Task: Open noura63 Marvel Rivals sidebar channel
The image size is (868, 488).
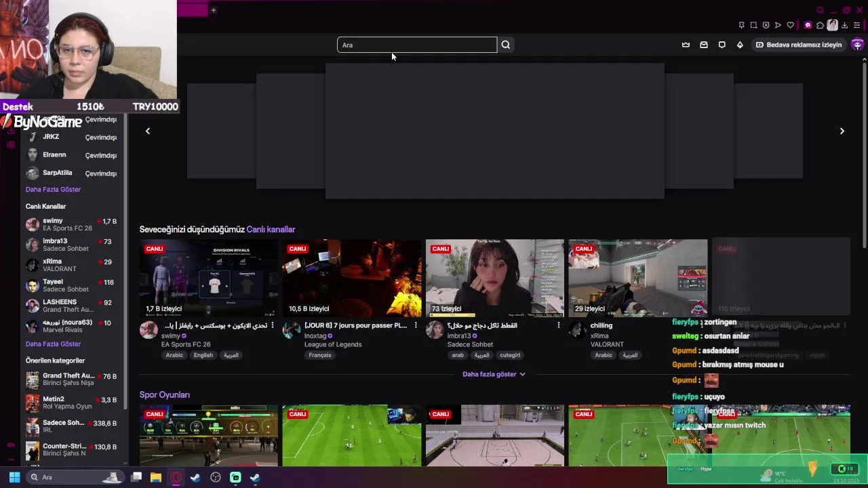Action: click(71, 326)
